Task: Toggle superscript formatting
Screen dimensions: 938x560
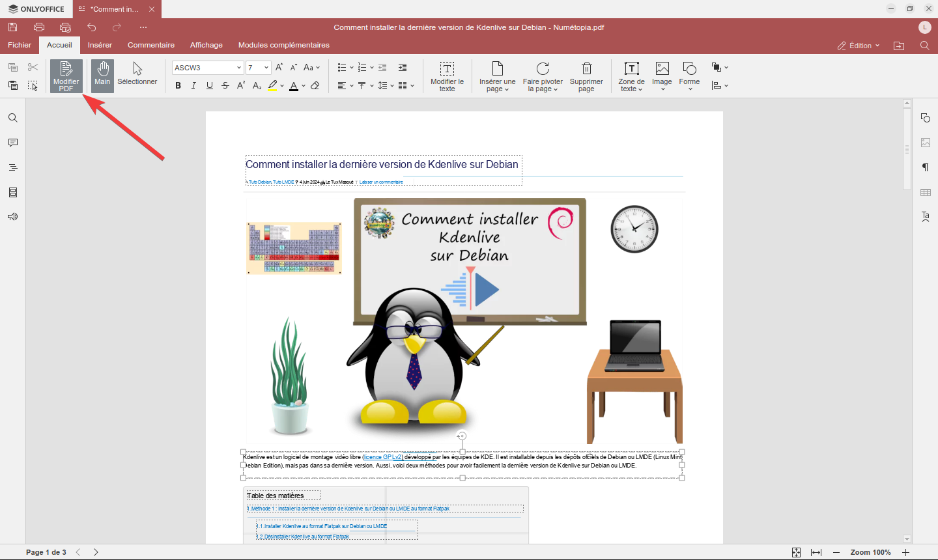Action: point(241,85)
